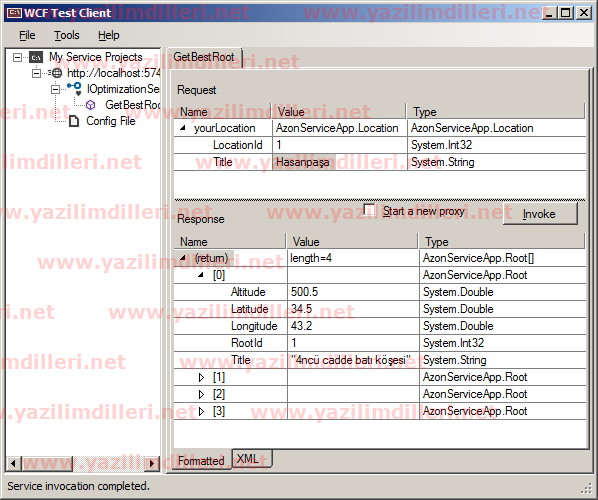Viewport: 598px width, 500px height.
Task: Open the File menu
Action: pyautogui.click(x=27, y=35)
